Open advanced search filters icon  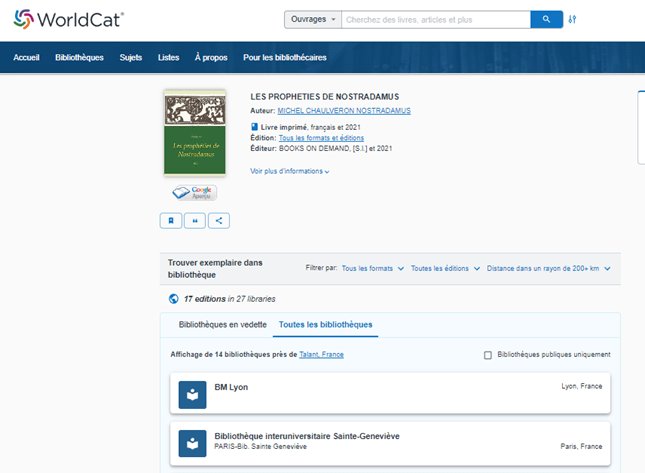click(x=572, y=19)
